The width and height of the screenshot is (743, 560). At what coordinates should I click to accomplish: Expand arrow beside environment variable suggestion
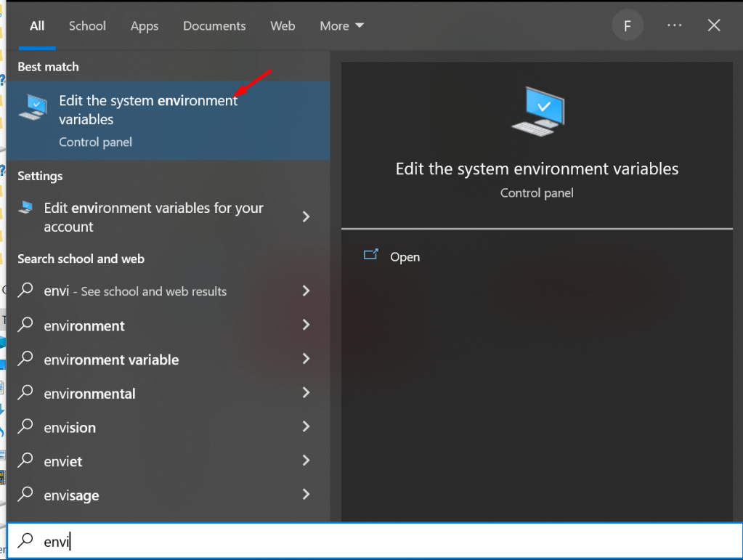(306, 359)
